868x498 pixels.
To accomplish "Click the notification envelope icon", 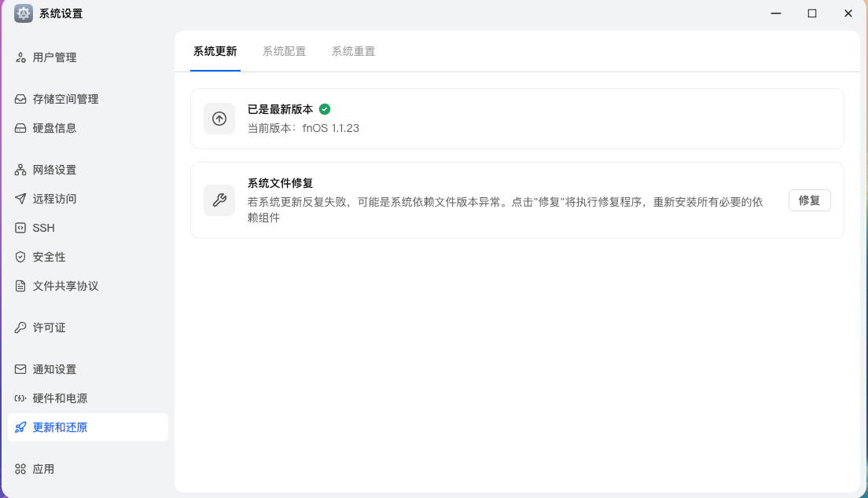I will (20, 369).
